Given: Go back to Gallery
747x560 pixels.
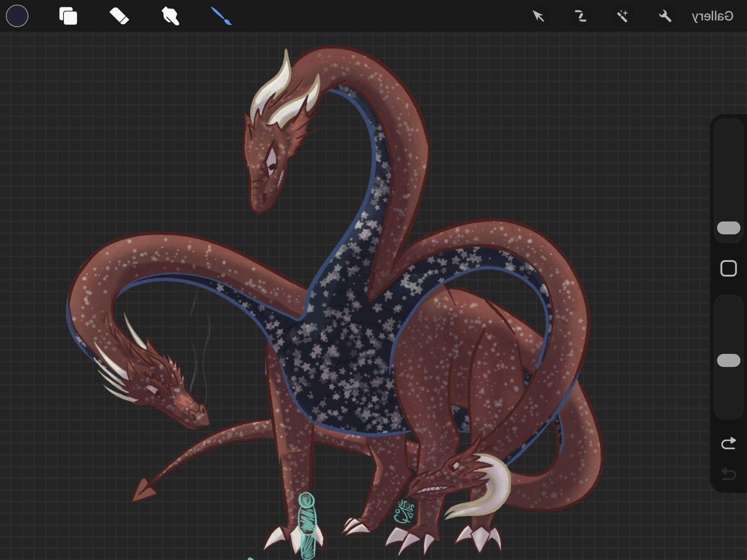Looking at the screenshot, I should tap(712, 16).
